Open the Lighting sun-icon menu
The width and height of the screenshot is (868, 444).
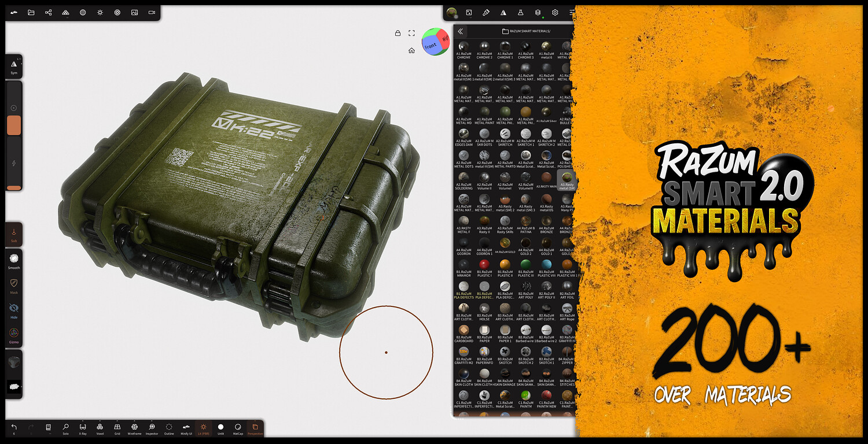pos(100,12)
